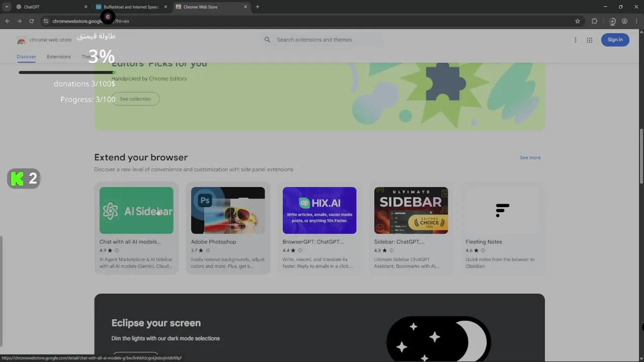
Task: Open the Adobe Photoshop extension thumbnail
Action: [x=228, y=211]
